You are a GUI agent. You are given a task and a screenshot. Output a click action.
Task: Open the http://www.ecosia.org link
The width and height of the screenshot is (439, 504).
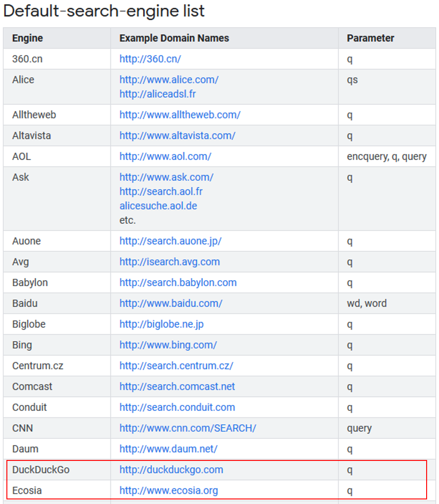(x=169, y=491)
